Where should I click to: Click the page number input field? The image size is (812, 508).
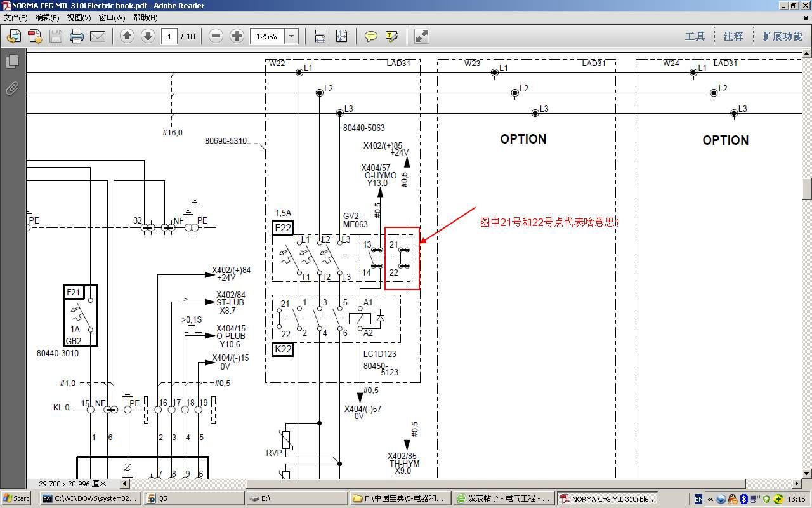coord(169,36)
